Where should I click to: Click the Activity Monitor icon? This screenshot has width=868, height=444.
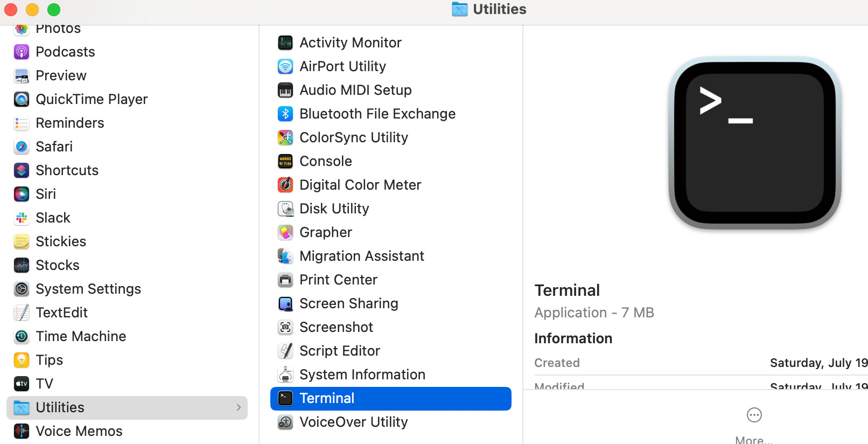285,43
